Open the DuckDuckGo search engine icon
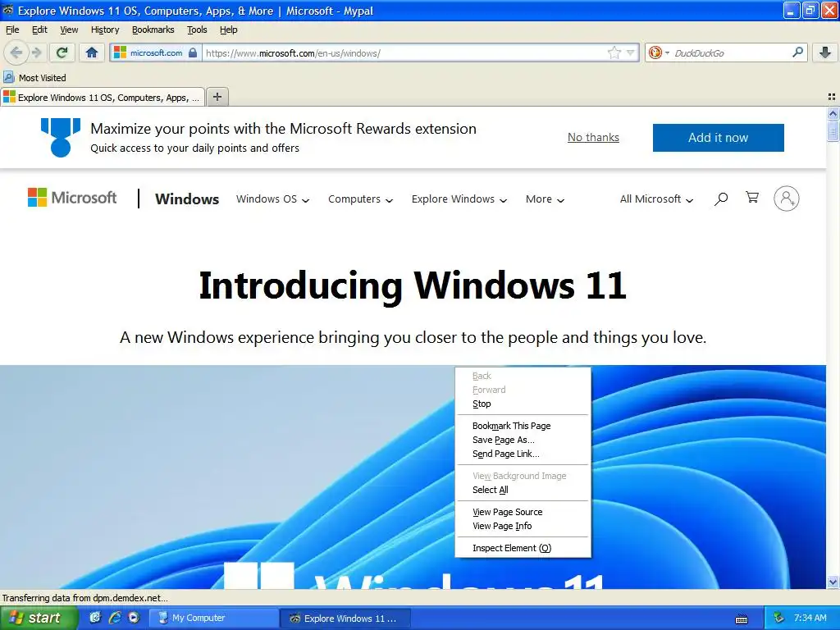This screenshot has width=840, height=630. (x=655, y=52)
